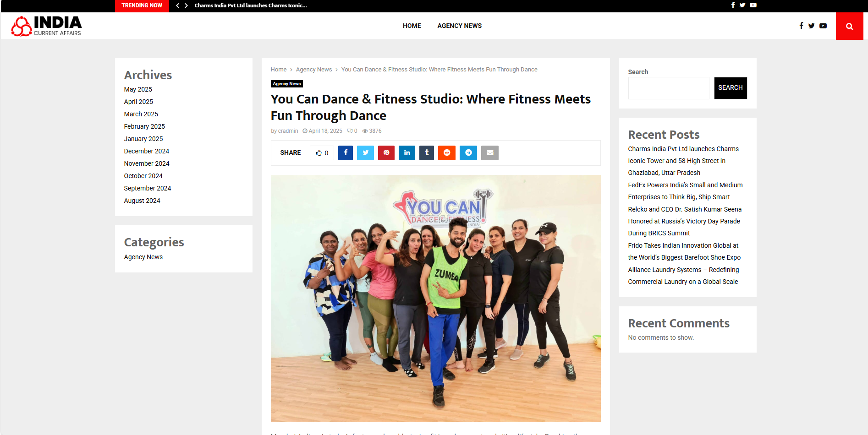Show next trending headline arrow
This screenshot has width=868, height=435.
pos(186,5)
